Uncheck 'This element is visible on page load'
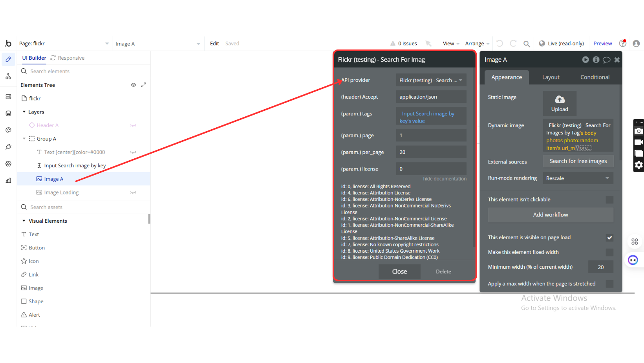 [x=609, y=238]
